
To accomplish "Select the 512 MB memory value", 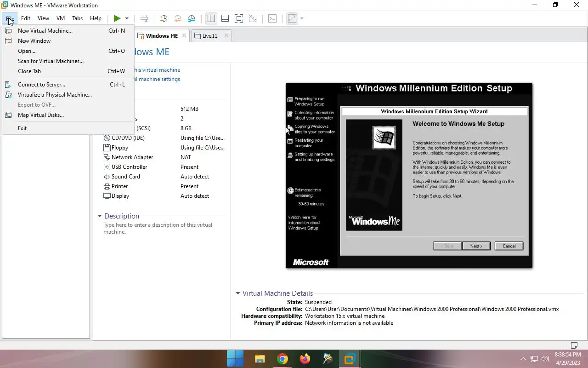I will (189, 109).
